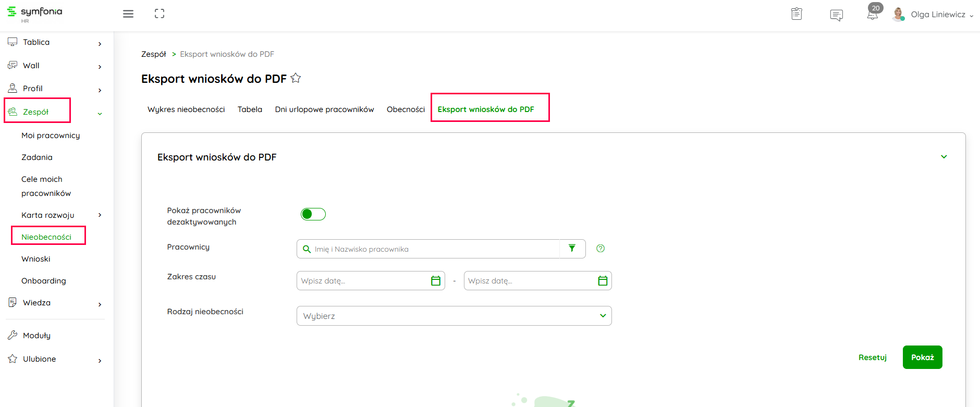
Task: Toggle show deactivated employees switch
Action: (x=313, y=214)
